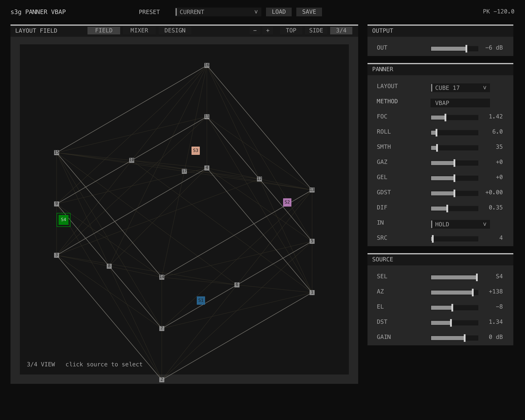Click speaker node 14
Image resolution: width=525 pixels, height=420 pixels.
[162, 277]
